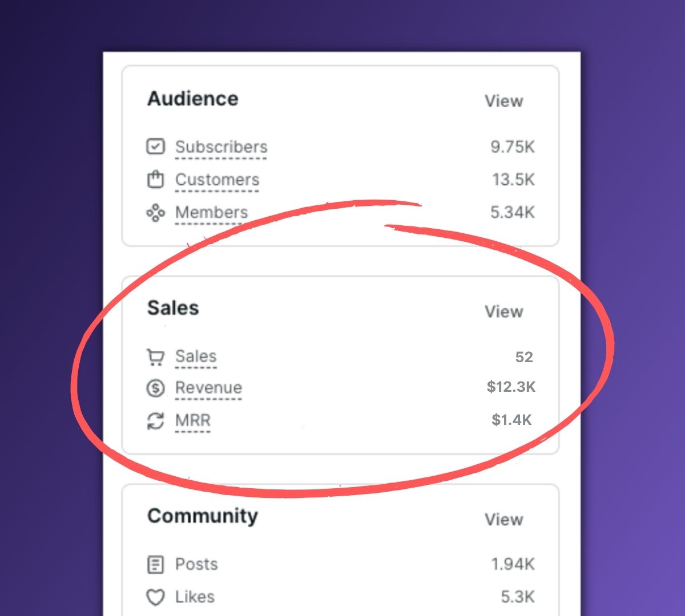The height and width of the screenshot is (616, 685).
Task: Click the Likes heart icon
Action: click(155, 597)
